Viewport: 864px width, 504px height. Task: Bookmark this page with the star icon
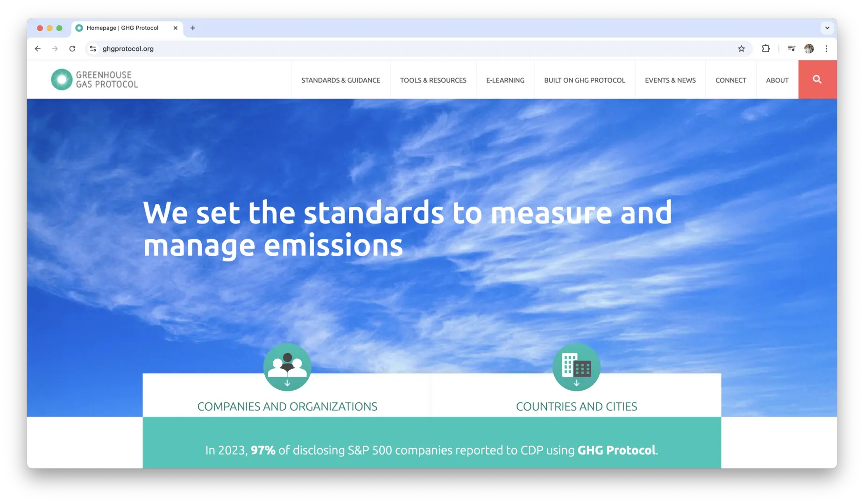point(741,49)
